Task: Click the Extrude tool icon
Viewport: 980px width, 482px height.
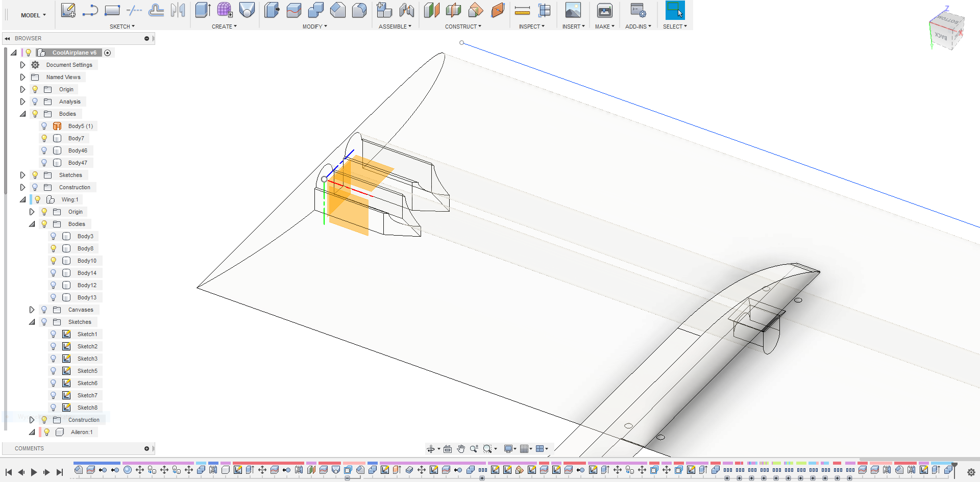Action: click(203, 10)
